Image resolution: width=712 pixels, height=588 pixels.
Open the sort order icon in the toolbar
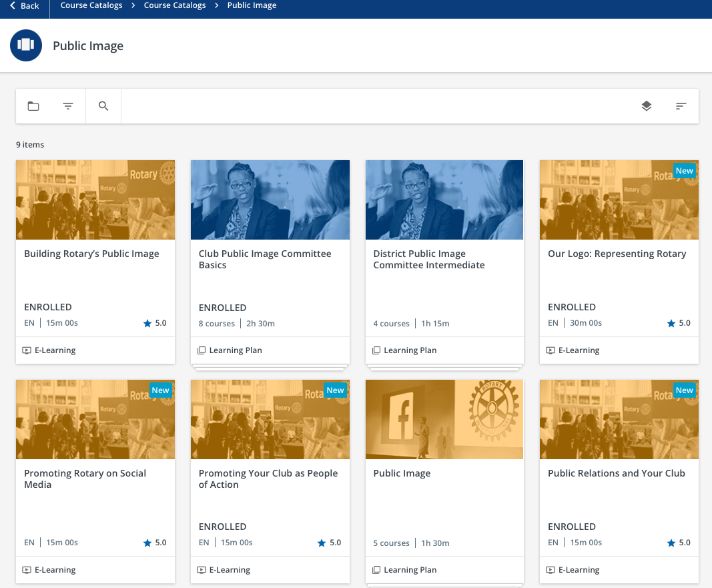click(680, 105)
